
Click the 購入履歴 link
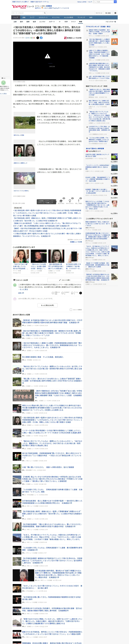pyautogui.click(x=108, y=13)
